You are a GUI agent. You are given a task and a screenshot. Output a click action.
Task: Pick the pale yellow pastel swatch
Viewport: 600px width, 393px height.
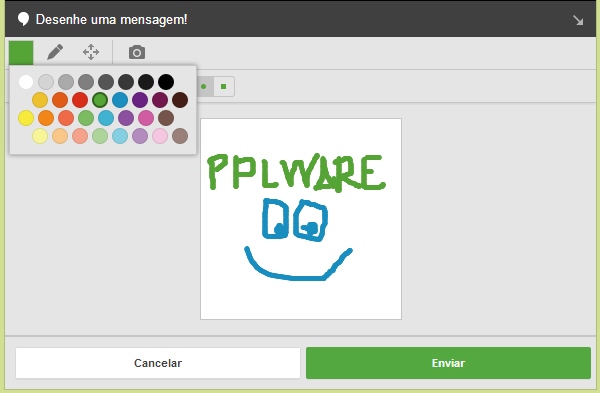[40, 136]
